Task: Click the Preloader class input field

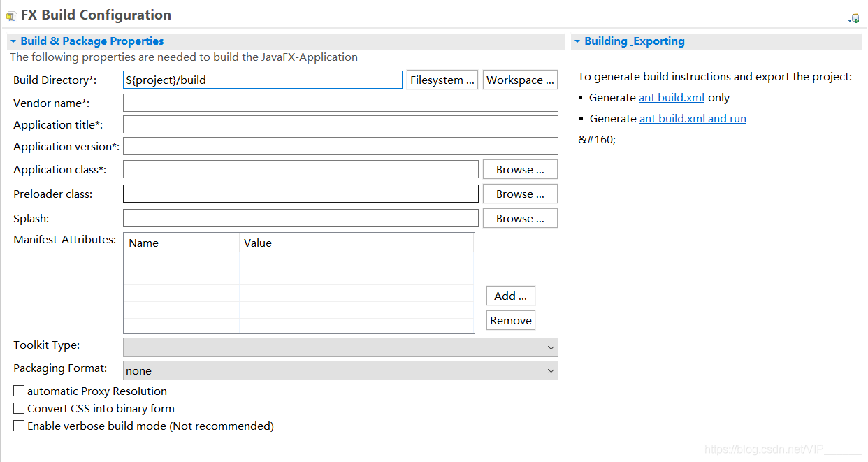Action: [301, 194]
